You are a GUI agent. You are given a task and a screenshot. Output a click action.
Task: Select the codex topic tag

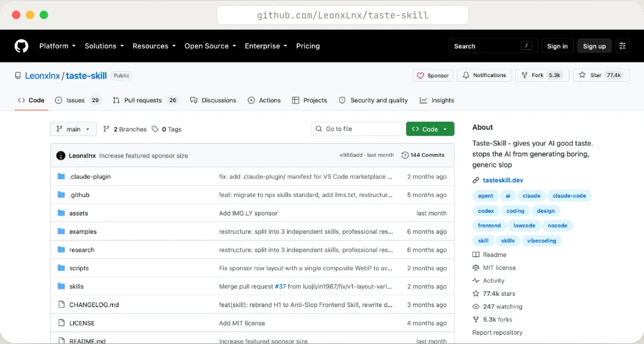tap(486, 211)
